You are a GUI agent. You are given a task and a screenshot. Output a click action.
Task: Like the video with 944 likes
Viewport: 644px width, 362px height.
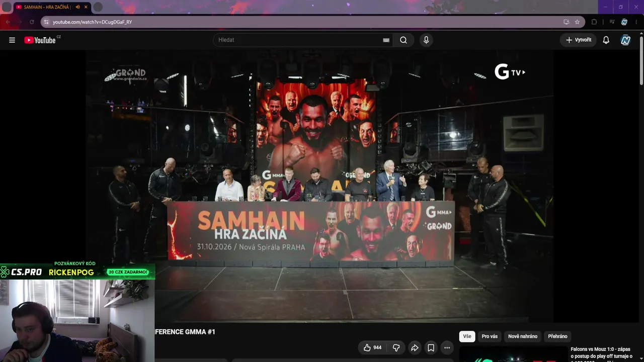[373, 347]
